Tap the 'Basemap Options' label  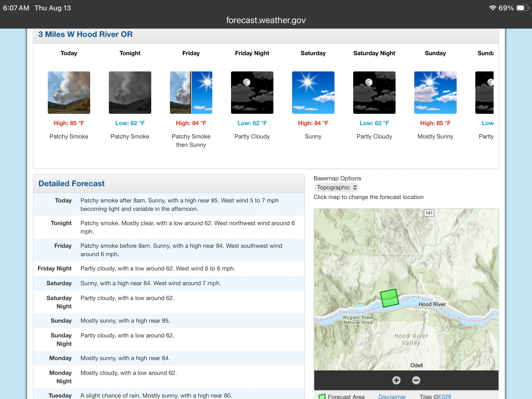click(337, 178)
